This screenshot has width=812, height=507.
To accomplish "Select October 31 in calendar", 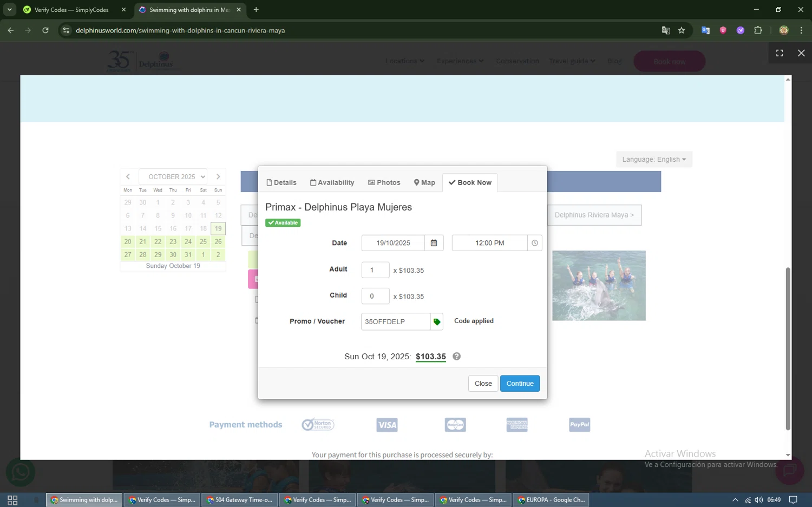I will coord(188,254).
